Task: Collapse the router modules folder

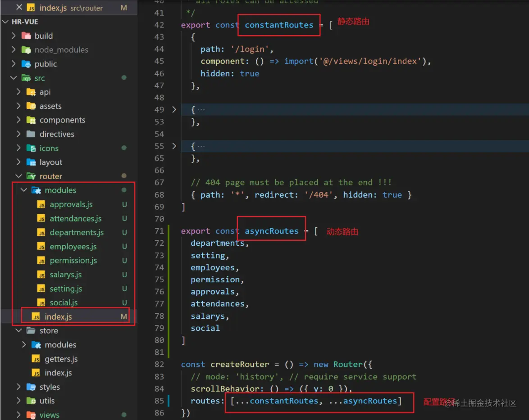Action: coord(23,190)
